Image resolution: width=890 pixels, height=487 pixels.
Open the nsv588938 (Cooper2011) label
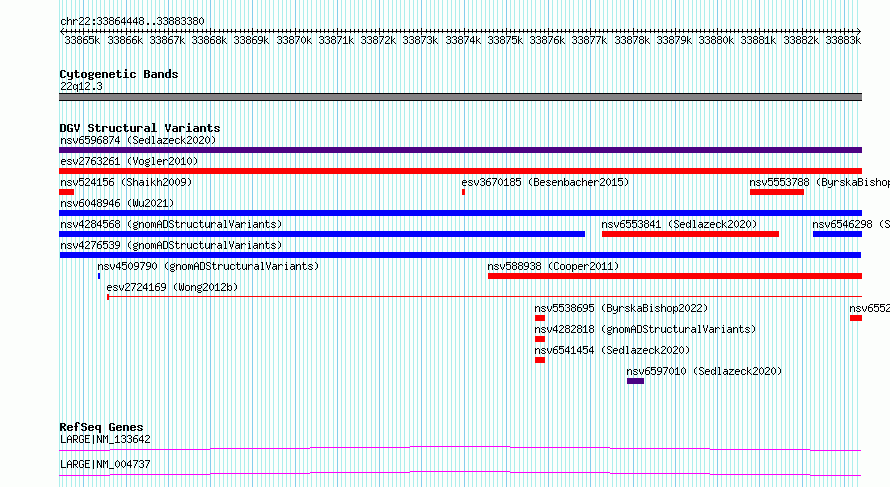[553, 266]
